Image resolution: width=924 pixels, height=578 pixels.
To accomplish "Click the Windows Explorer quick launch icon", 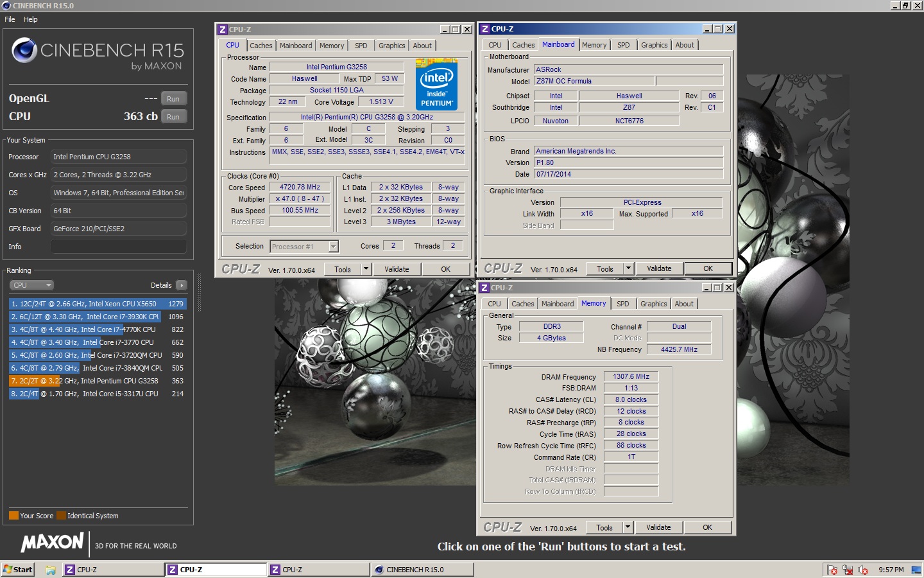I will (x=50, y=570).
